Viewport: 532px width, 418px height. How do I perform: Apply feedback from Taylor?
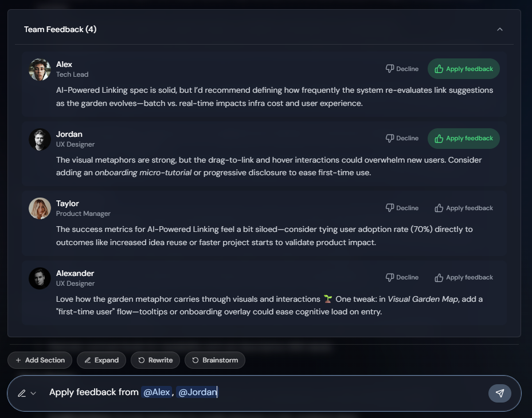464,208
